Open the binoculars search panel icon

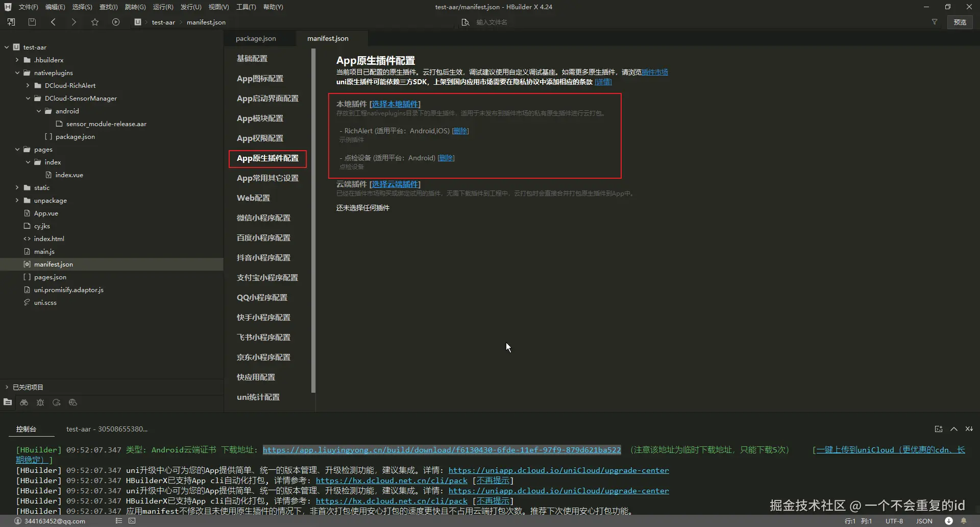[24, 402]
